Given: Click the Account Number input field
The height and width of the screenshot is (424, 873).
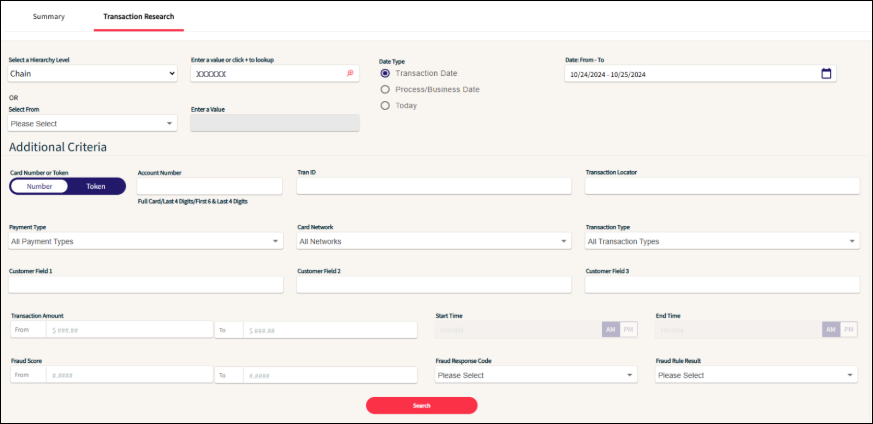Looking at the screenshot, I should [x=209, y=186].
